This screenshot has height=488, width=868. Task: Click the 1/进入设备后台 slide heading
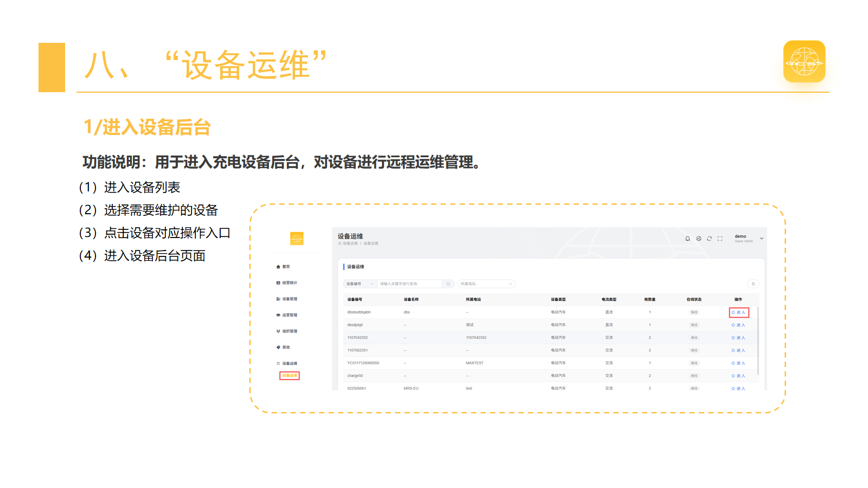(147, 127)
